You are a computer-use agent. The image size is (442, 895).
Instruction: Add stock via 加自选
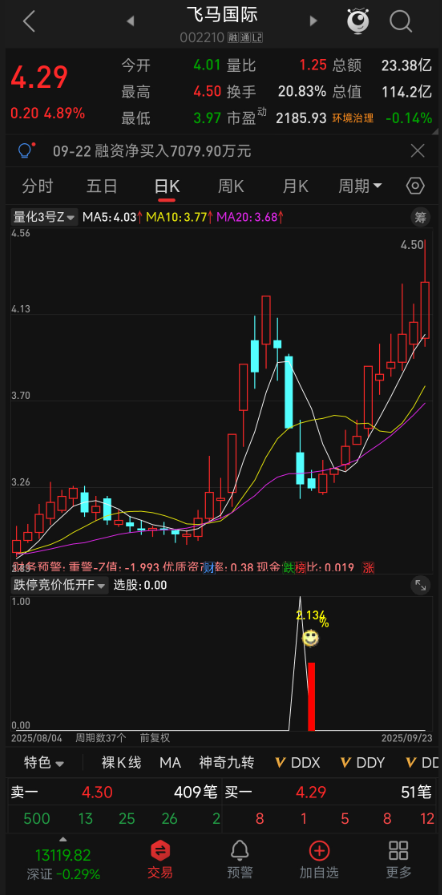pos(319,860)
